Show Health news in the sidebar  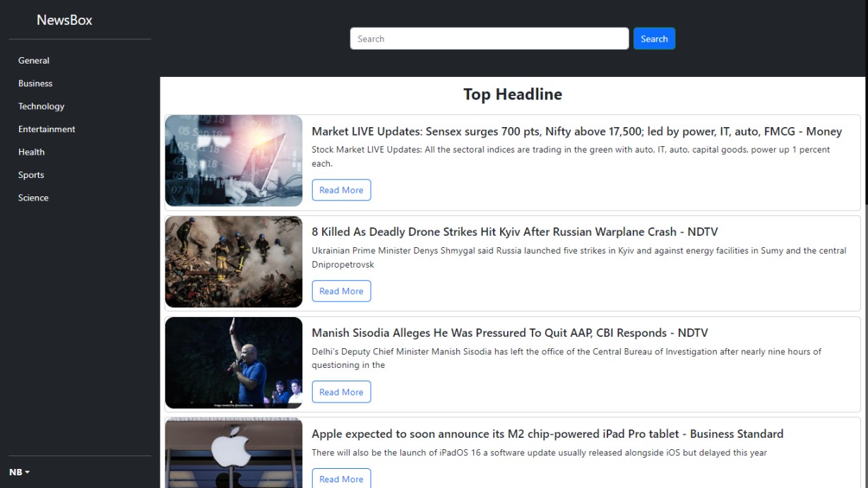pyautogui.click(x=31, y=152)
